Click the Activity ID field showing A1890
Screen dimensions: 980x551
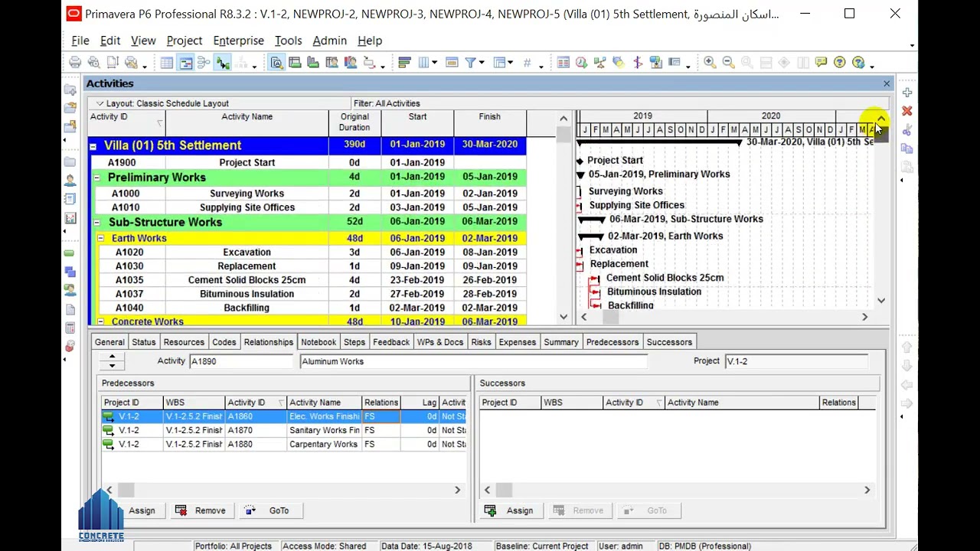tap(241, 361)
